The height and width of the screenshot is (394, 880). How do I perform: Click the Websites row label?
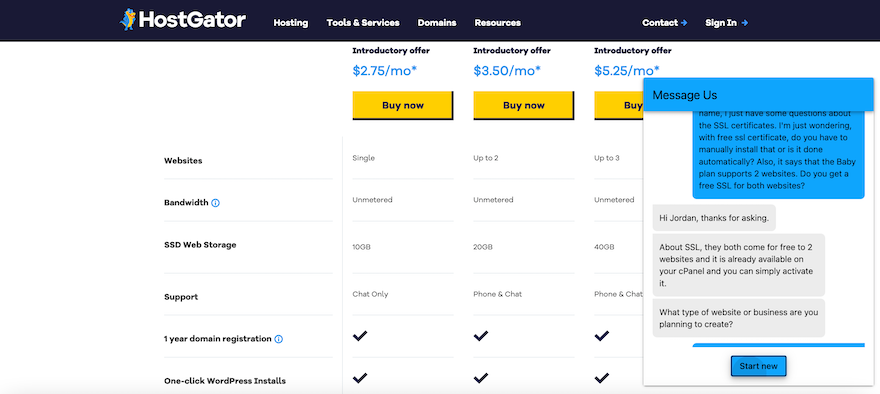pyautogui.click(x=183, y=161)
